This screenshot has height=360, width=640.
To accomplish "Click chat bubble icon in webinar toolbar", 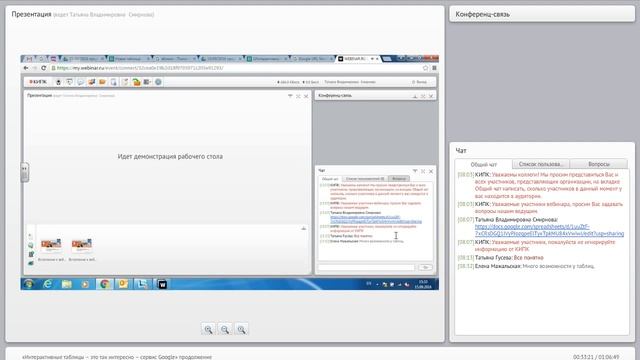I will pos(80,82).
